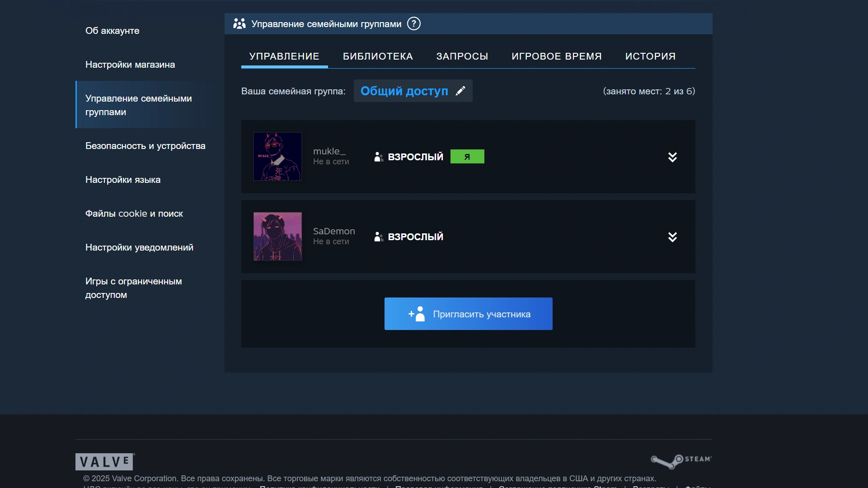The image size is (868, 488).
Task: Click the Valve logo in footer
Action: (105, 461)
